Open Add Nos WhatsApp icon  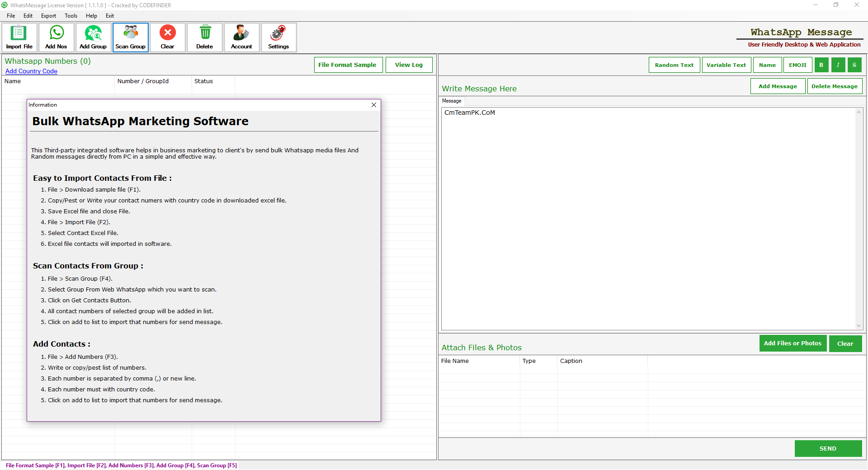click(56, 38)
